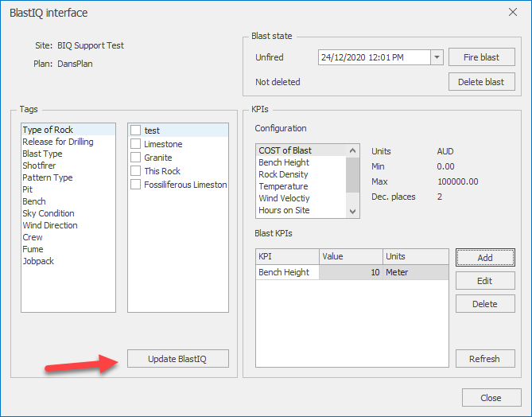Select Blast Type tag category
The height and width of the screenshot is (417, 532).
point(68,154)
